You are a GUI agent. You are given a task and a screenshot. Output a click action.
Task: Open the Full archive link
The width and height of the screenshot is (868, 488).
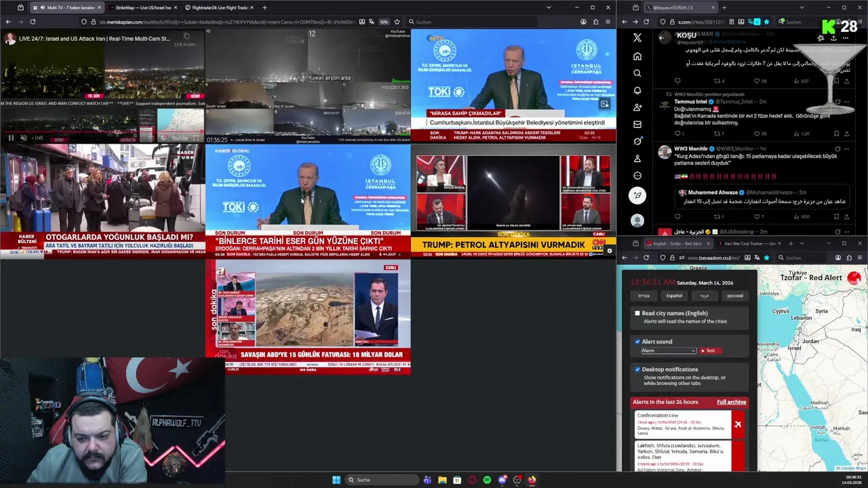click(731, 402)
